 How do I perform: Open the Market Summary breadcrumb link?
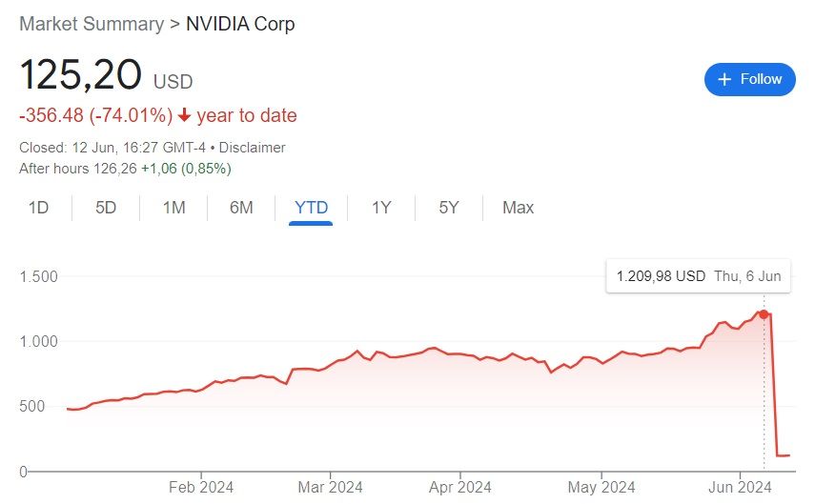point(92,24)
